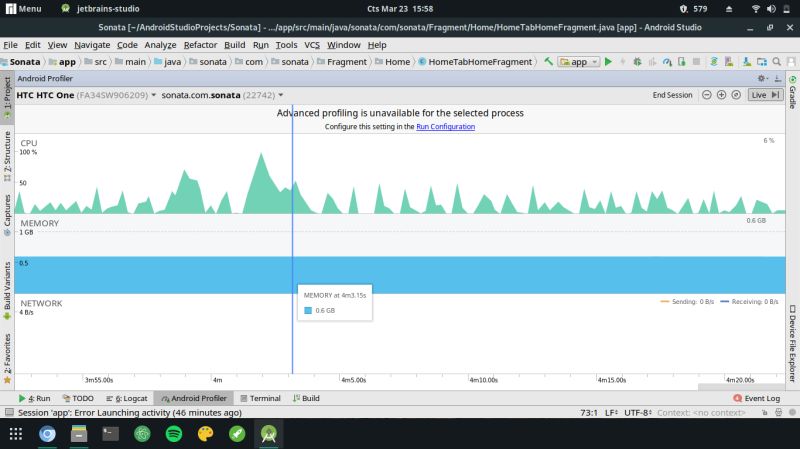800x449 pixels.
Task: Open Favorites side panel
Action: click(x=7, y=358)
